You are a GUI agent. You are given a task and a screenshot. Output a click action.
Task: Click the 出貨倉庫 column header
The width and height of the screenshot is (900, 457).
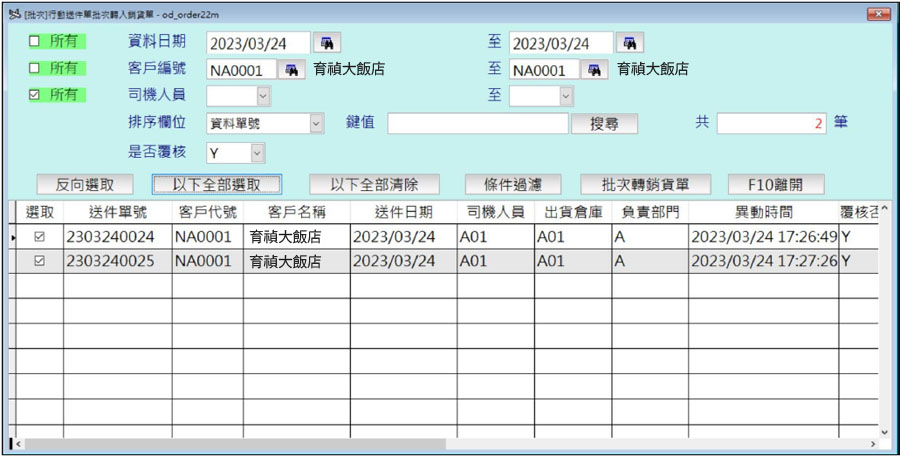[x=573, y=212]
